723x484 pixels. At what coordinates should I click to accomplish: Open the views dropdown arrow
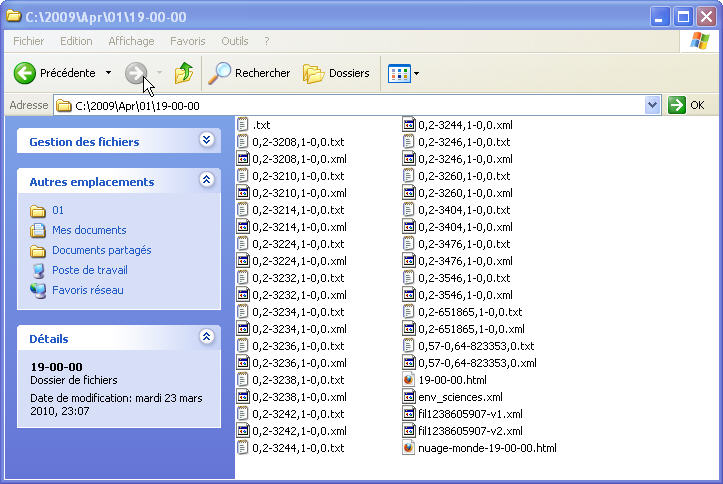[416, 73]
